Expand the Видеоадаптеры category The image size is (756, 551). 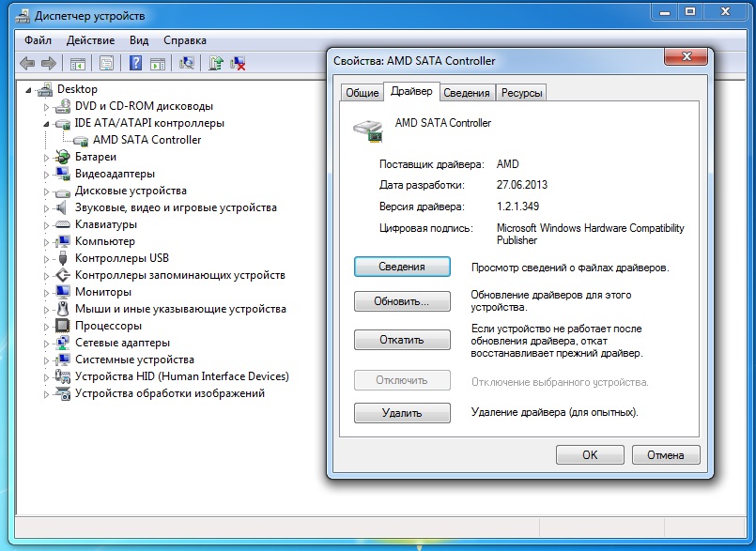click(x=45, y=174)
